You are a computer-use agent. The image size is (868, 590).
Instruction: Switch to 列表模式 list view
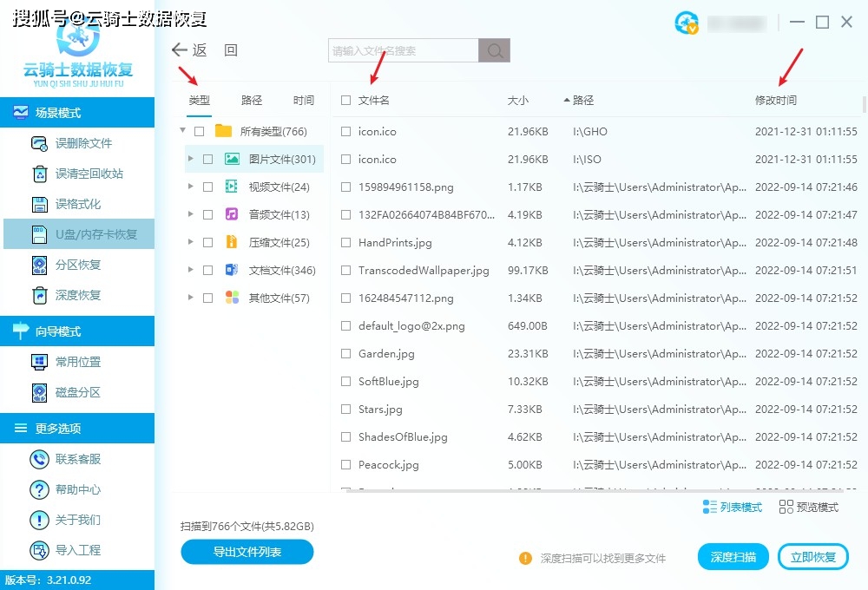tap(732, 507)
